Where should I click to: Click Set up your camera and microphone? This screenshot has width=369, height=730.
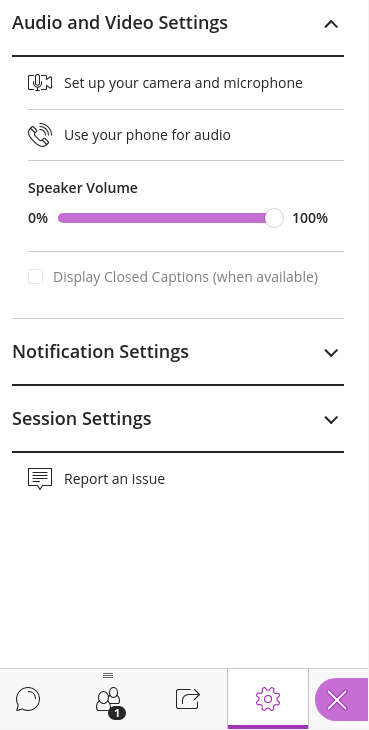click(x=183, y=83)
